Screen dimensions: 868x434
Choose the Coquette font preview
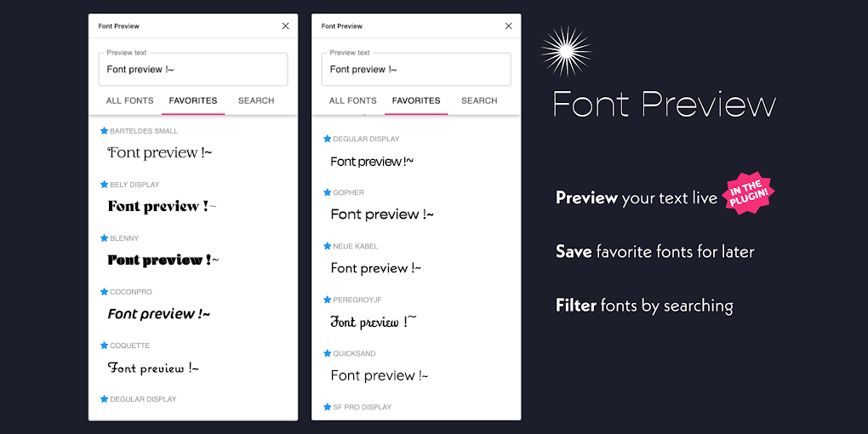(153, 368)
